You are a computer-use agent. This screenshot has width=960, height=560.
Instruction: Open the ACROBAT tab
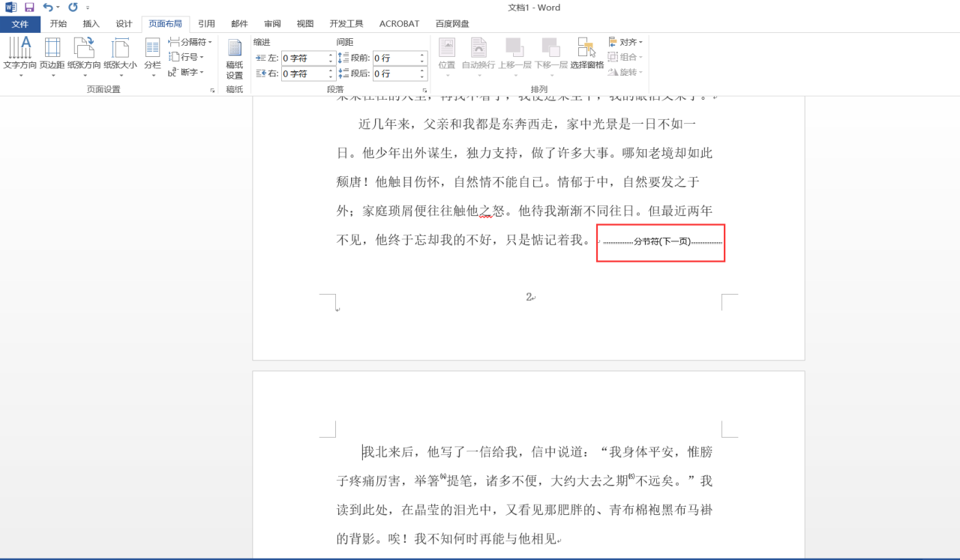click(x=400, y=24)
